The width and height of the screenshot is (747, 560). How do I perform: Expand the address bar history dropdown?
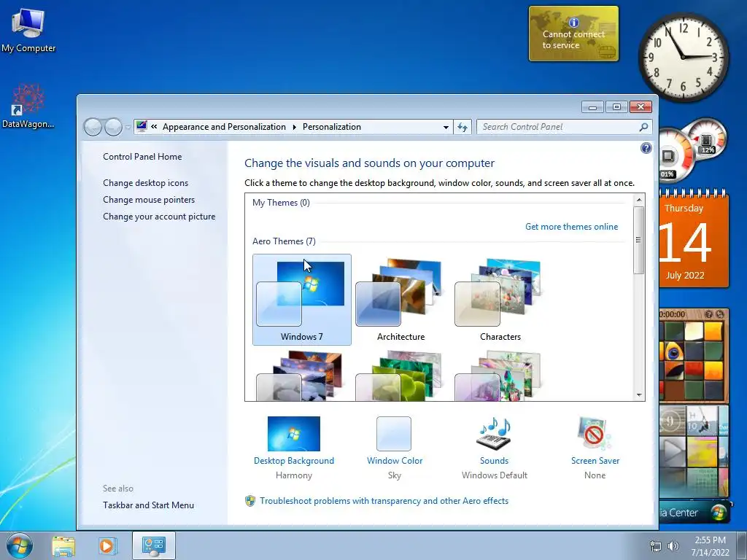(446, 127)
